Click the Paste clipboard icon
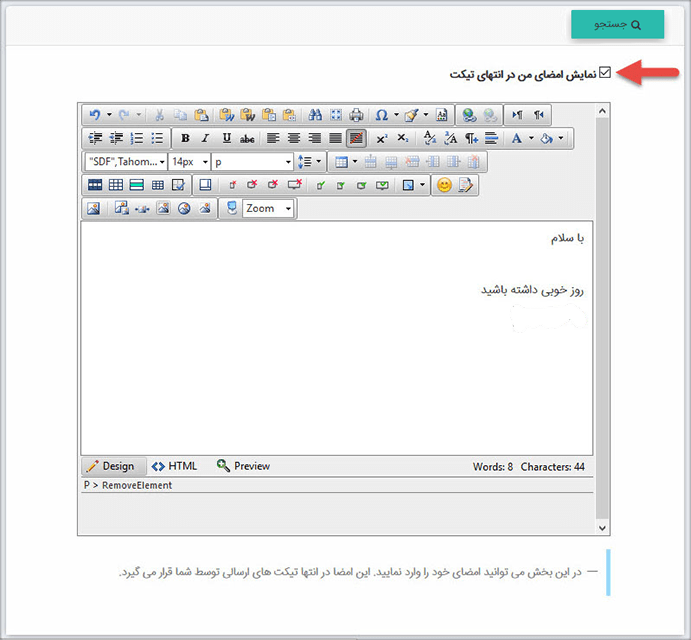 click(201, 115)
